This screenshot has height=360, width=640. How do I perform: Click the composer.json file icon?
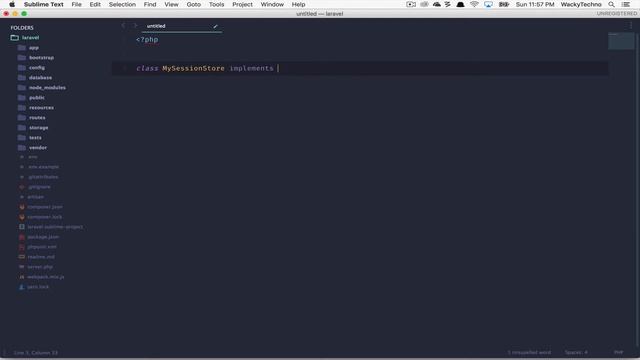[22, 207]
